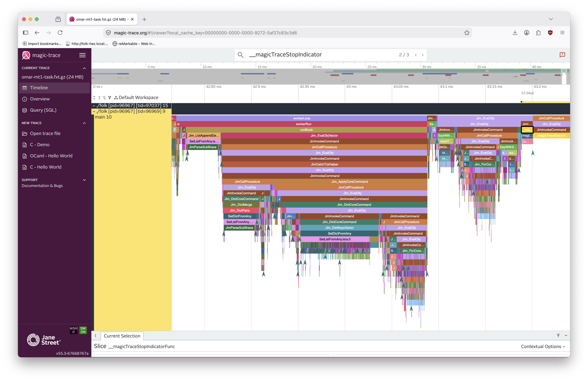Open Query (SQL) page

tap(54, 110)
